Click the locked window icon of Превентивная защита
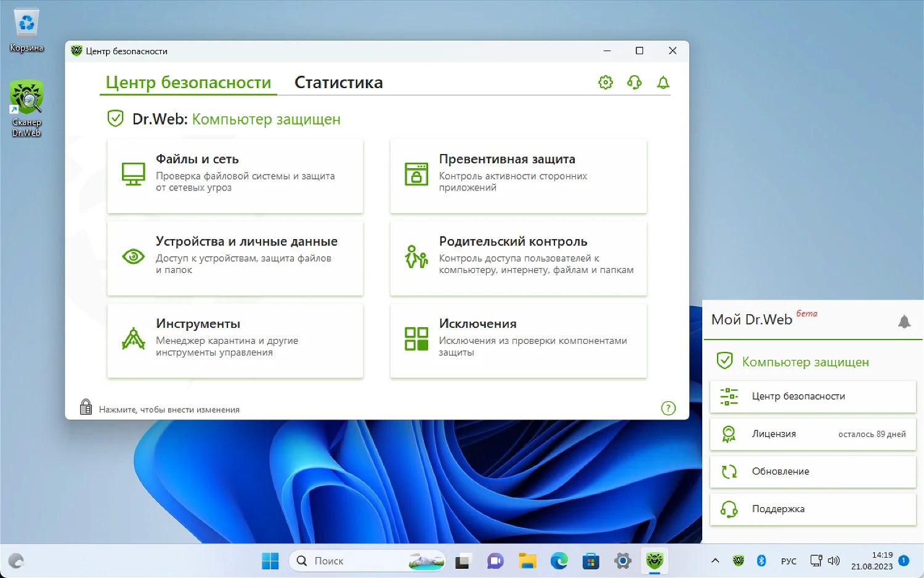 416,174
